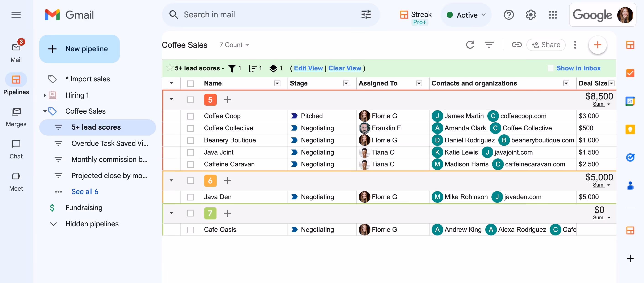Select the 5+ lead scores saved view

pyautogui.click(x=98, y=127)
